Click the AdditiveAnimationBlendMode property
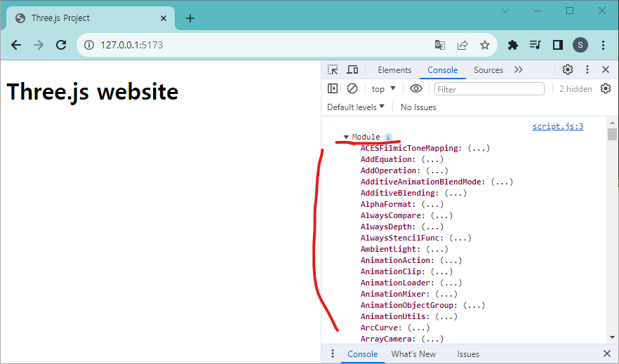Screen dimensions: 619x364 [x=422, y=182]
